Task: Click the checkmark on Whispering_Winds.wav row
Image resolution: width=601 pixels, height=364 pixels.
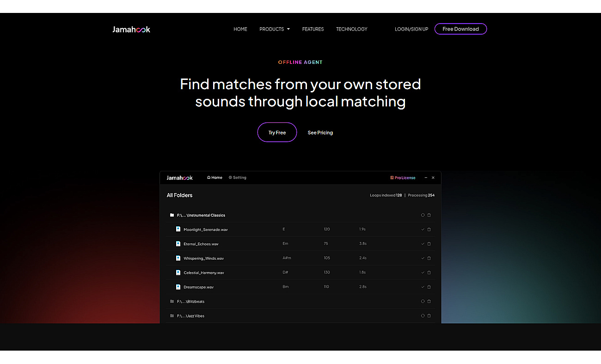Action: 423,258
